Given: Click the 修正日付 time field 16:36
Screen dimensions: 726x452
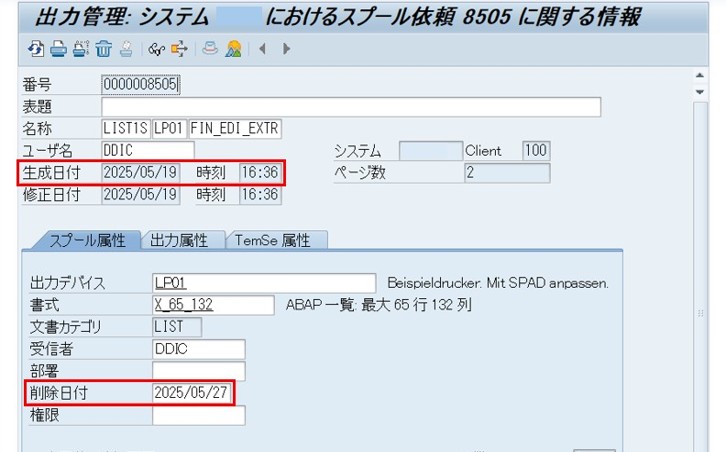Looking at the screenshot, I should point(260,194).
